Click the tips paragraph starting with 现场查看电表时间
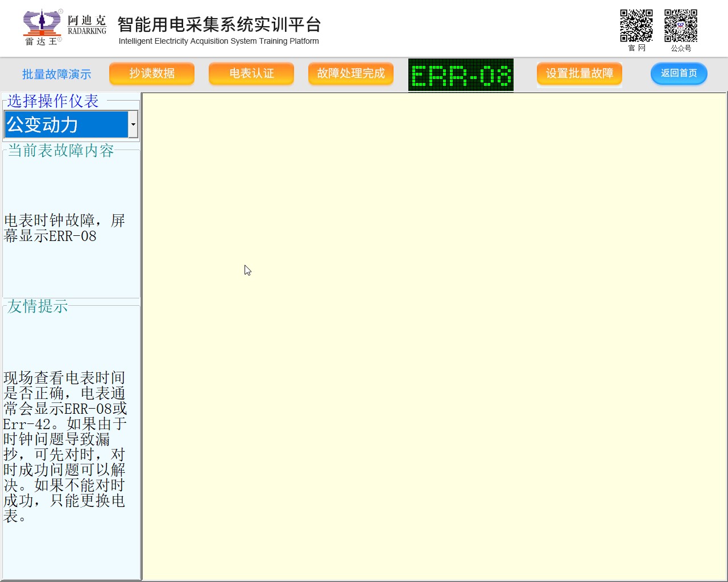 (x=64, y=446)
